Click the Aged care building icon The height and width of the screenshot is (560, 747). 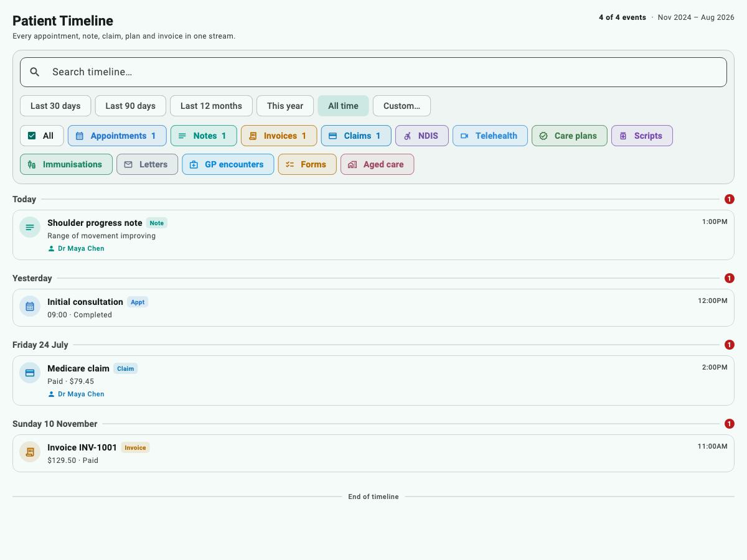352,164
